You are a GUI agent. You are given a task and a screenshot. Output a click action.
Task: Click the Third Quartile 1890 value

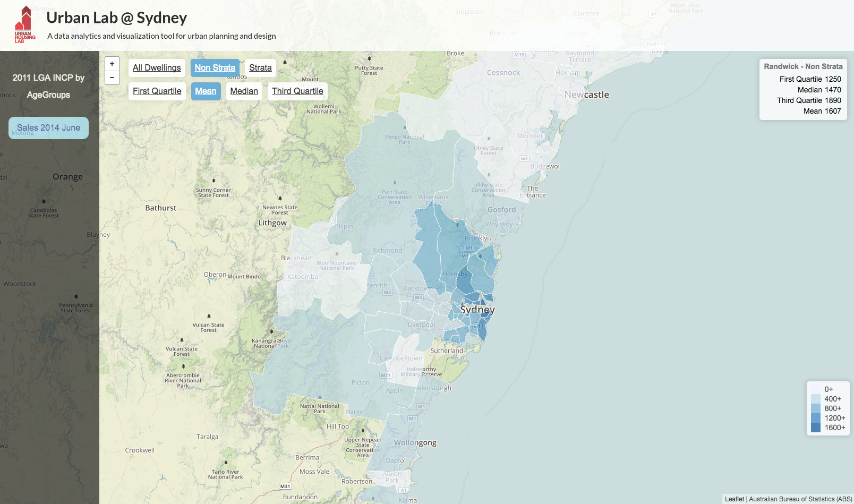point(809,100)
